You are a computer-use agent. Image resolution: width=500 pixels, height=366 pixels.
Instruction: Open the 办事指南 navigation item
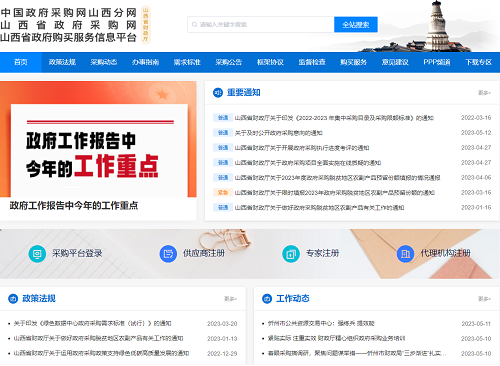[145, 62]
